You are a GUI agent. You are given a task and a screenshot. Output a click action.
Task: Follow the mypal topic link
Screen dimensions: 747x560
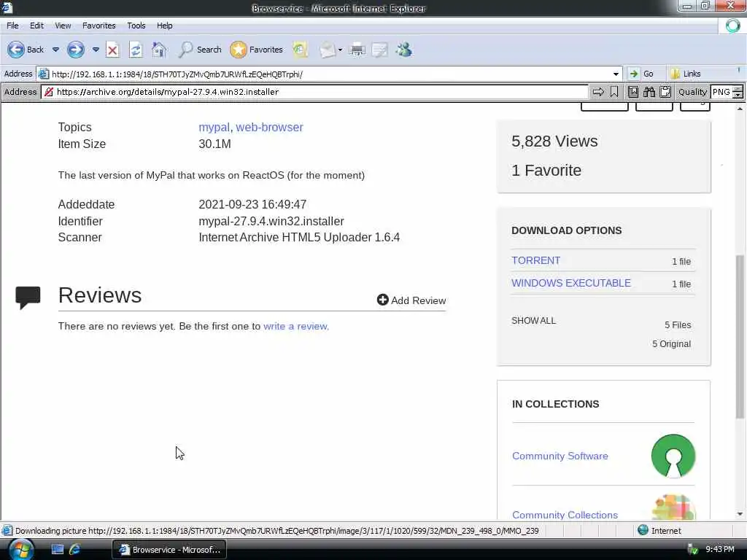pos(214,127)
